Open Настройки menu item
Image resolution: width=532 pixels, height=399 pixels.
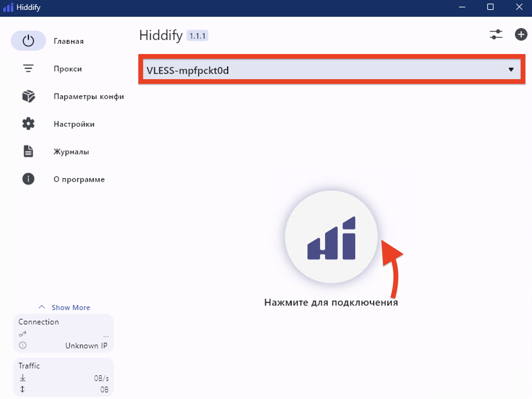click(74, 124)
